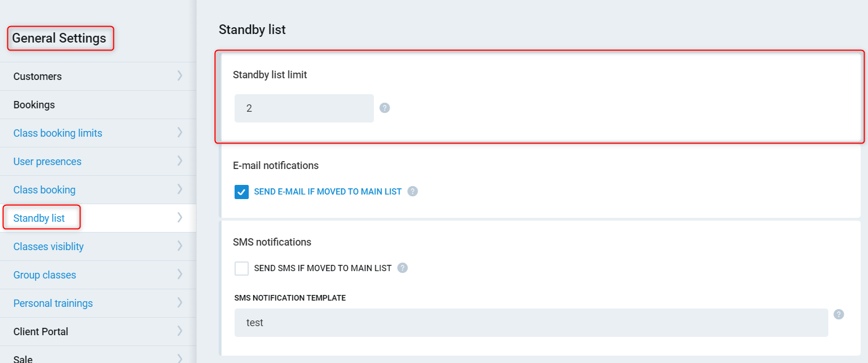Image resolution: width=868 pixels, height=363 pixels.
Task: Select Standby list in sidebar
Action: [39, 218]
